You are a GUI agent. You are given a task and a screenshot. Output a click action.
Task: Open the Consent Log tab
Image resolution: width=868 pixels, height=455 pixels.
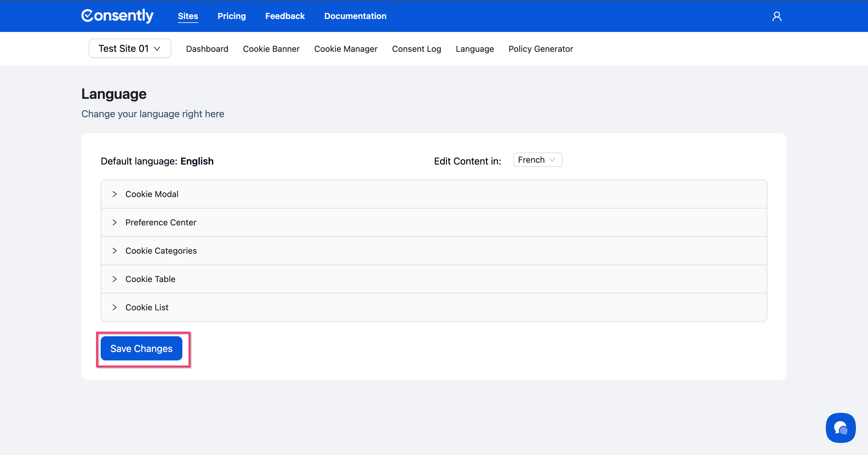(x=416, y=49)
